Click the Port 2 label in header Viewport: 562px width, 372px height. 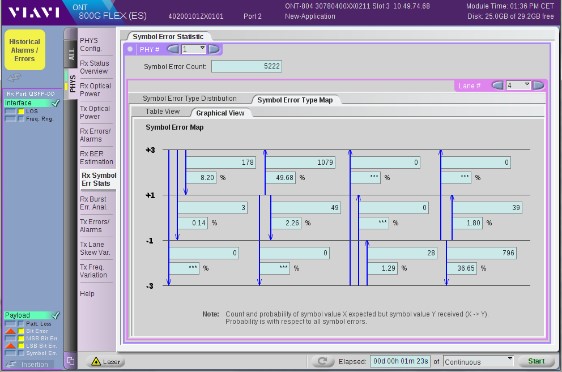(x=252, y=16)
